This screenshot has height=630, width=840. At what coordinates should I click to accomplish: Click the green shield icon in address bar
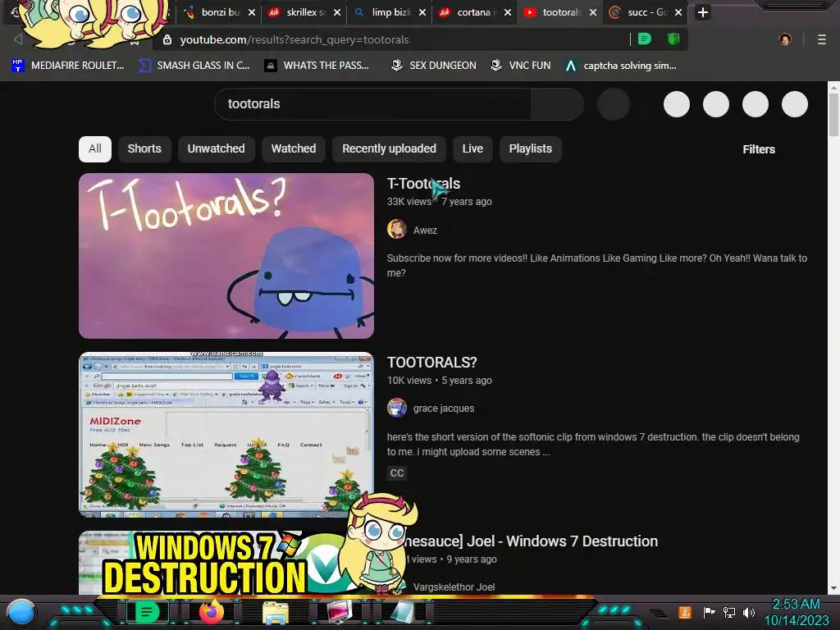point(673,39)
